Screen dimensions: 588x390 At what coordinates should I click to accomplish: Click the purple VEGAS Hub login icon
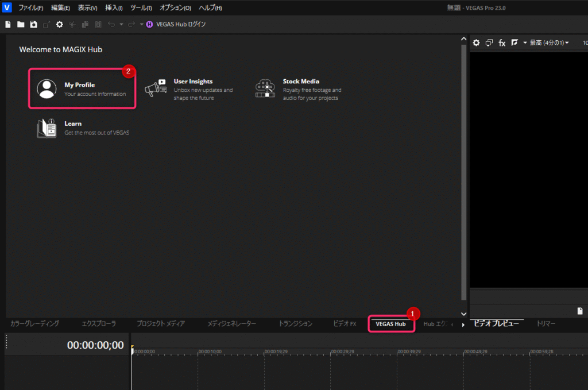150,24
